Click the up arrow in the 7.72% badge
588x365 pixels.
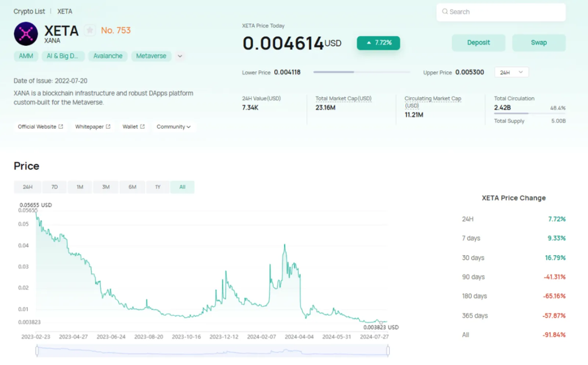[x=369, y=43]
